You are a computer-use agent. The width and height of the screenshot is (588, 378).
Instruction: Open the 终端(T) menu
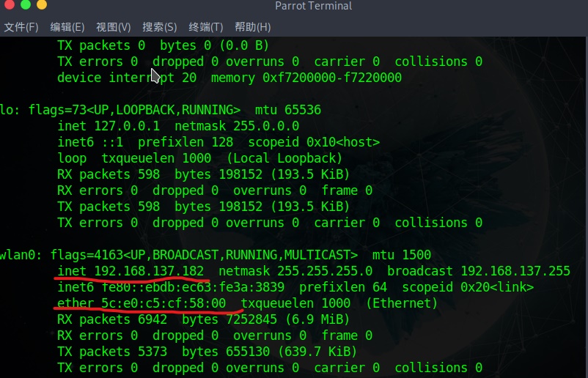tap(206, 27)
